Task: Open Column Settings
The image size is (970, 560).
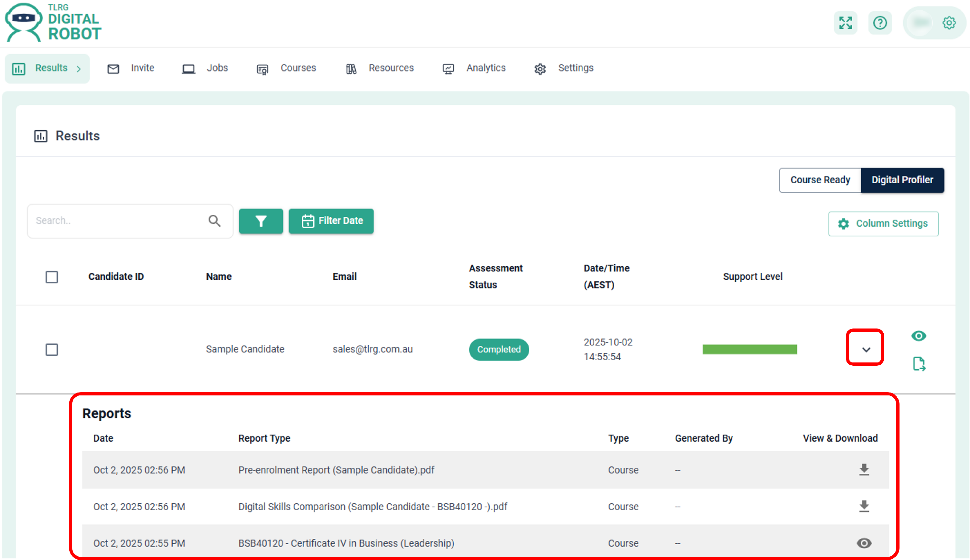Action: (883, 223)
